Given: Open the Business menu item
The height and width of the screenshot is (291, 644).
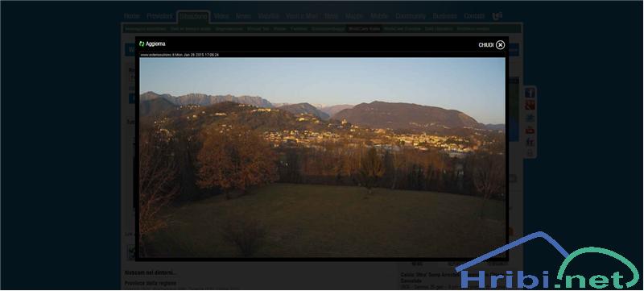Looking at the screenshot, I should pyautogui.click(x=445, y=16).
